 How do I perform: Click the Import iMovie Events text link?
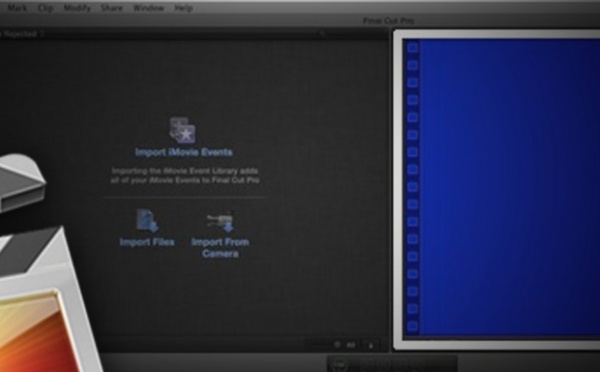184,152
